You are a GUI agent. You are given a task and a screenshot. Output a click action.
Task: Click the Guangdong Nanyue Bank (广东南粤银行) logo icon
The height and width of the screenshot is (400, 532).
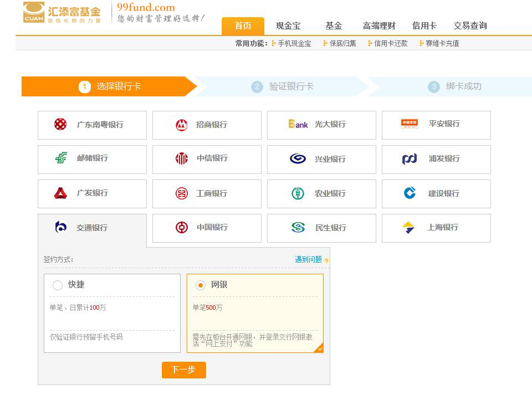coord(60,125)
